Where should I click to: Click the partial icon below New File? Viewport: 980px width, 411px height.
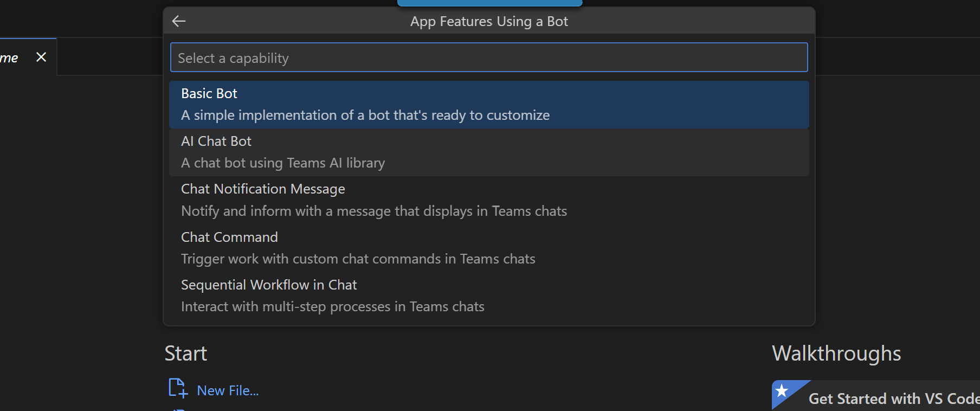point(178,409)
